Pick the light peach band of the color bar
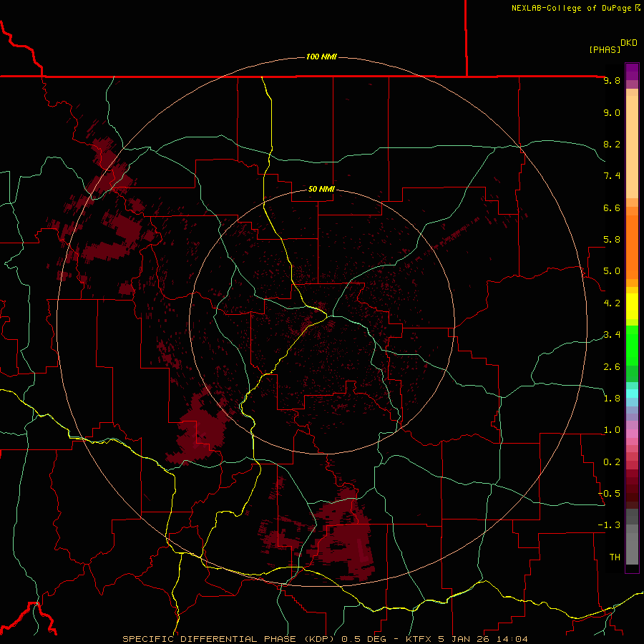This screenshot has width=644, height=644. pyautogui.click(x=632, y=147)
